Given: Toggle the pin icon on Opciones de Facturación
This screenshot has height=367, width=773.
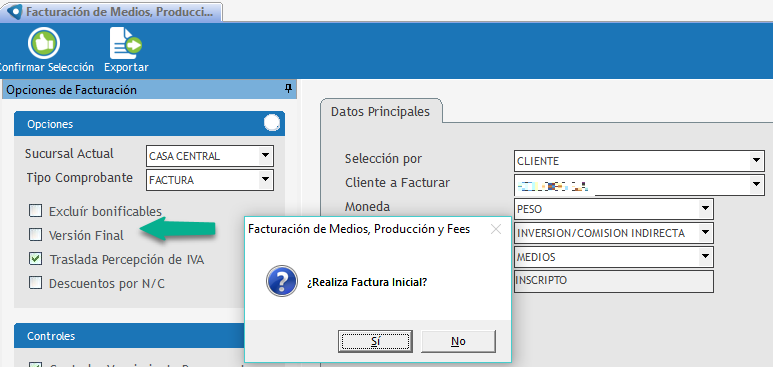Looking at the screenshot, I should pos(288,89).
